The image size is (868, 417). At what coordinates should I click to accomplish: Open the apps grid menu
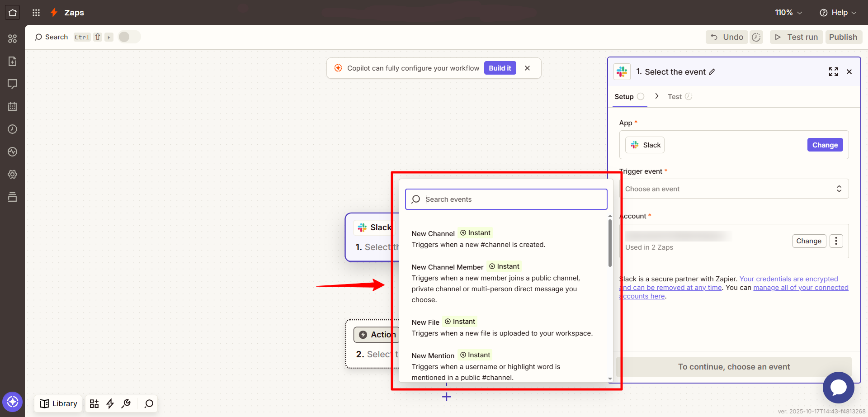click(x=36, y=13)
